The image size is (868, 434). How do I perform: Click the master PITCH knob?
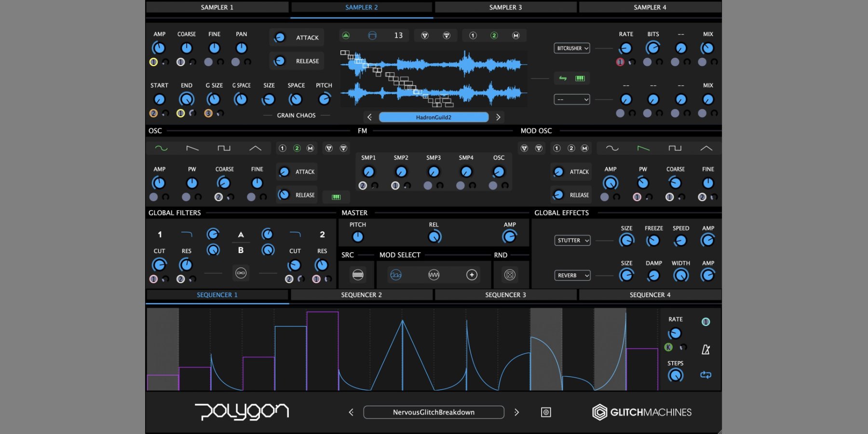point(358,237)
